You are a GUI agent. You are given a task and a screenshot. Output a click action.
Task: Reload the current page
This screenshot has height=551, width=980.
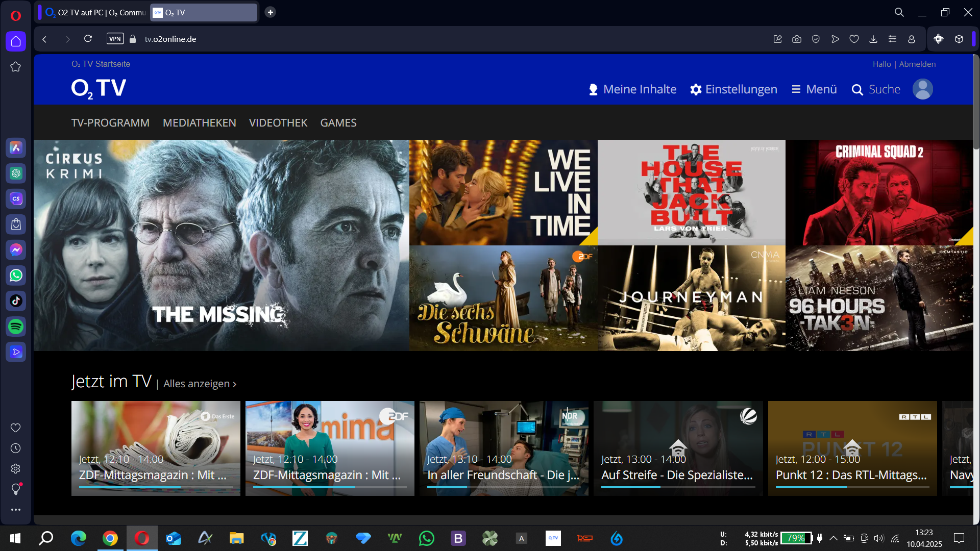88,39
